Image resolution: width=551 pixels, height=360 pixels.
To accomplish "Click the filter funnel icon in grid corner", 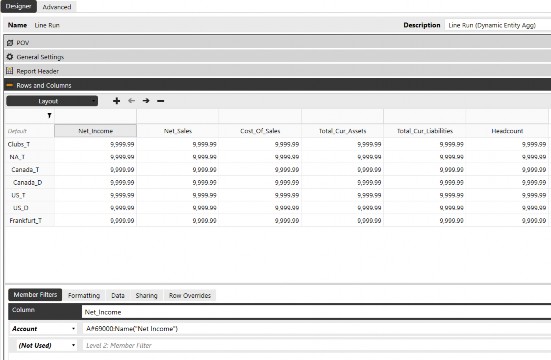I will click(x=49, y=116).
